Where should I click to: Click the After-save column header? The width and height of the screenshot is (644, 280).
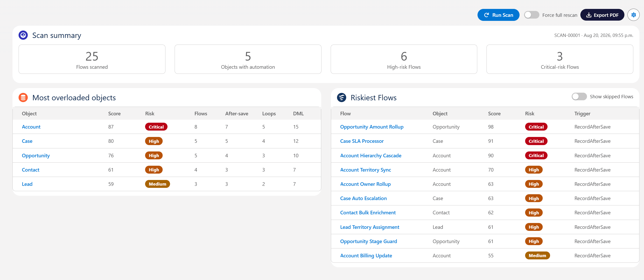pyautogui.click(x=236, y=114)
